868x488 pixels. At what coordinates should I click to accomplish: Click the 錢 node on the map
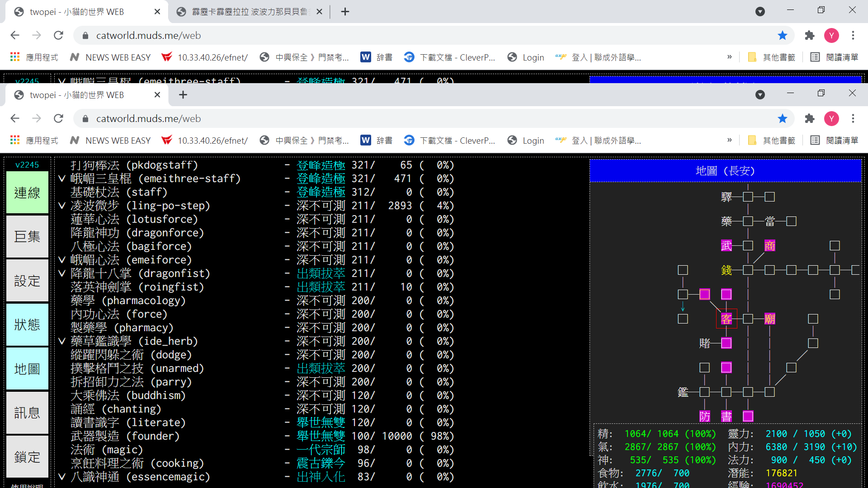tap(726, 270)
